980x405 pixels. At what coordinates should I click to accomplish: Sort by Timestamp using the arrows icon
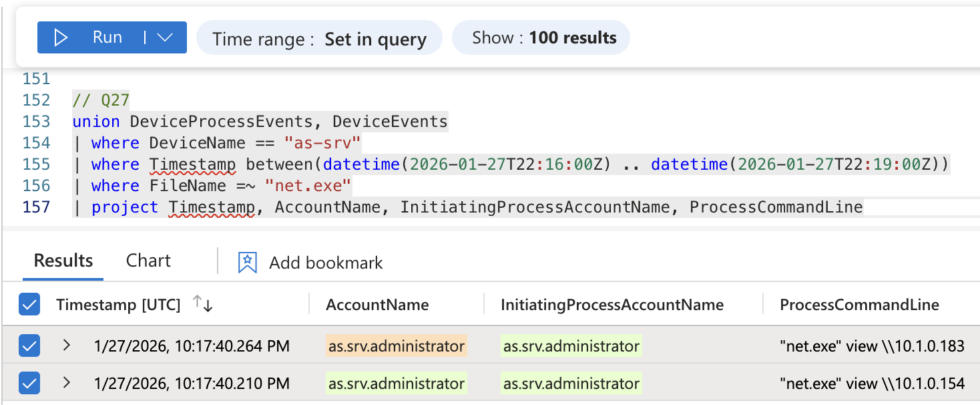point(202,305)
